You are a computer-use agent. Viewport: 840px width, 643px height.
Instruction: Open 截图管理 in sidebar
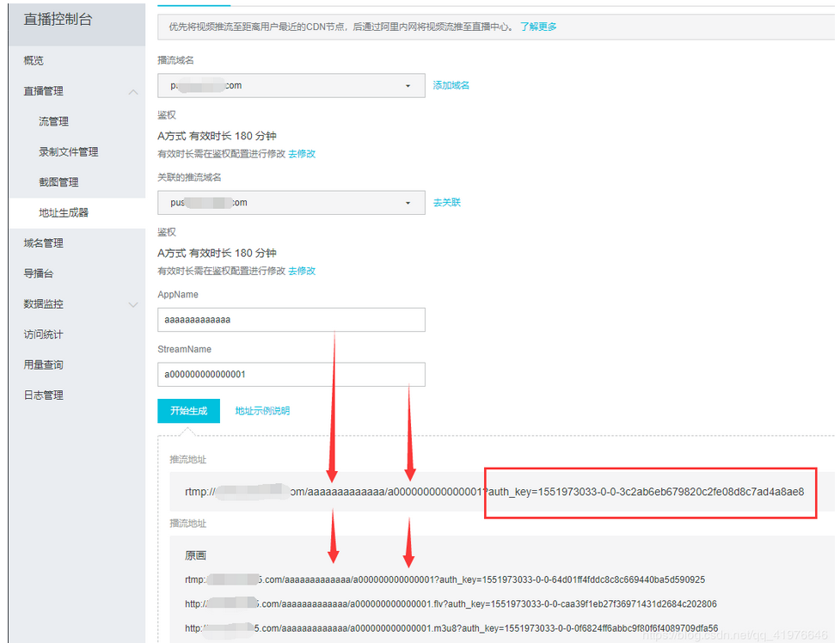click(x=58, y=182)
